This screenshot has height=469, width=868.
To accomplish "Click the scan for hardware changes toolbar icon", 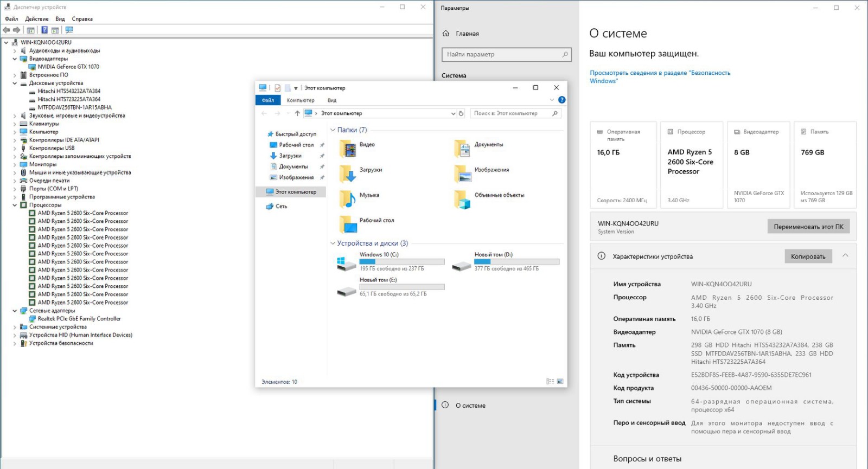I will 69,30.
